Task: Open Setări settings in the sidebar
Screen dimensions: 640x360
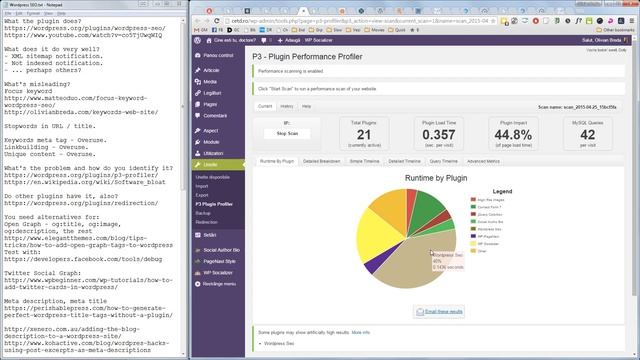Action: click(x=218, y=235)
